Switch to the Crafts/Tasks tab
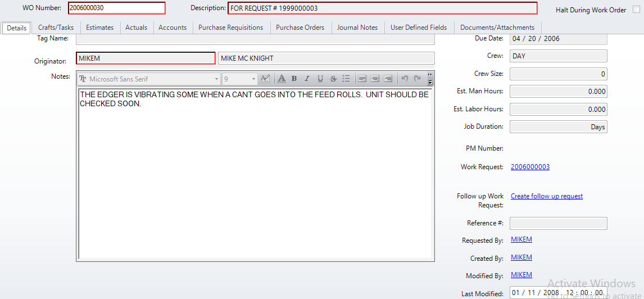The image size is (644, 299). click(x=56, y=28)
